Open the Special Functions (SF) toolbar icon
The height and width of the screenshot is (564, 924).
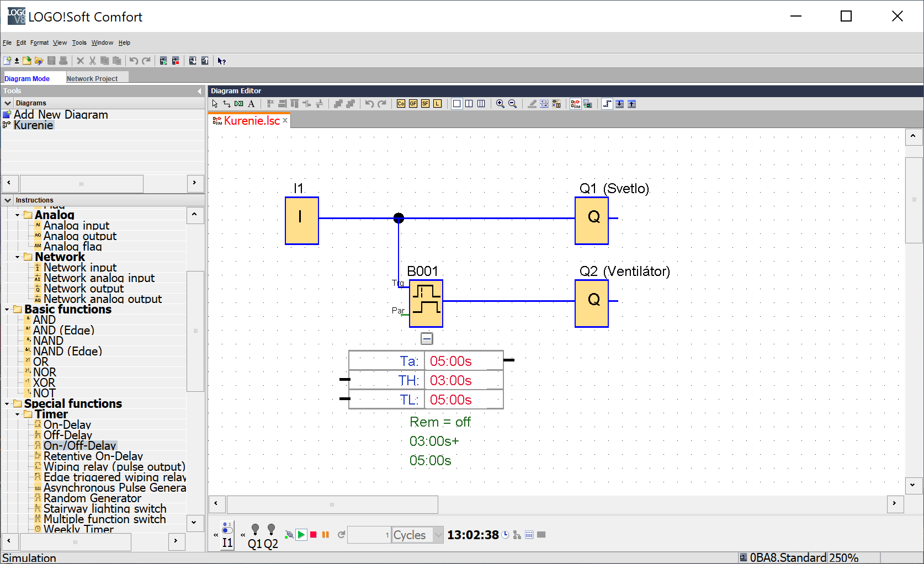coord(425,104)
